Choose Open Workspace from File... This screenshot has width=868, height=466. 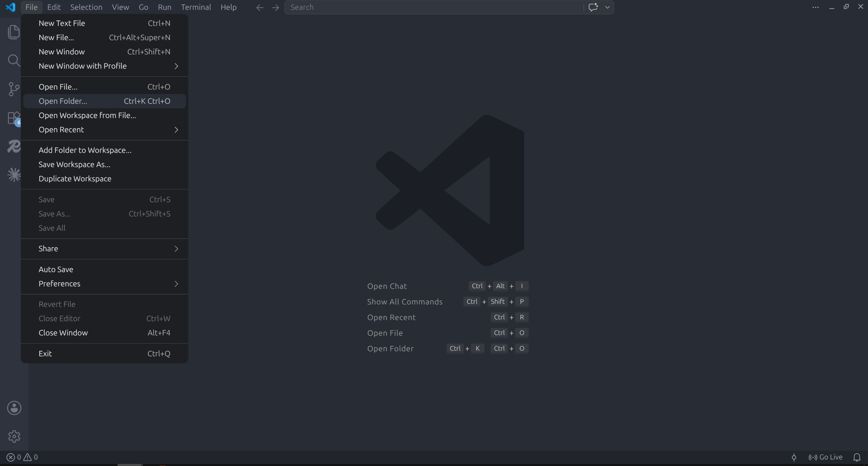pyautogui.click(x=104, y=115)
